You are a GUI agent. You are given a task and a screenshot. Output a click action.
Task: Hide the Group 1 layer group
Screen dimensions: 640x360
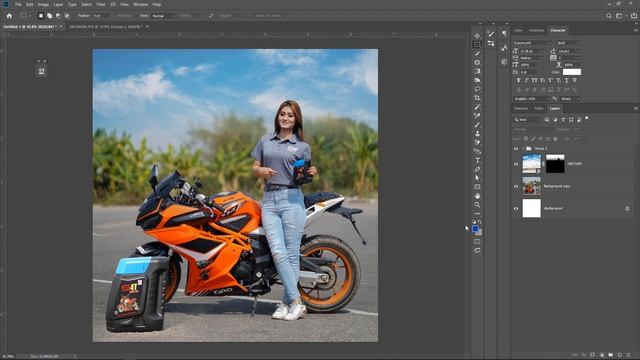(516, 149)
